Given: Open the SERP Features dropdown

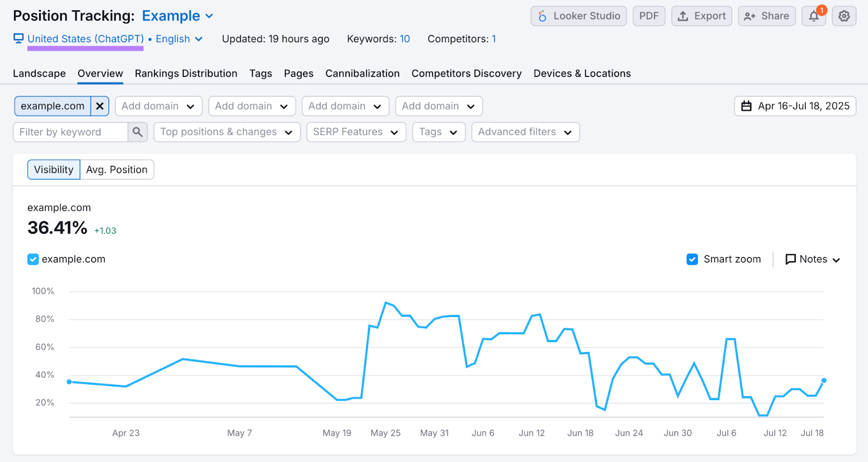Looking at the screenshot, I should [x=356, y=132].
